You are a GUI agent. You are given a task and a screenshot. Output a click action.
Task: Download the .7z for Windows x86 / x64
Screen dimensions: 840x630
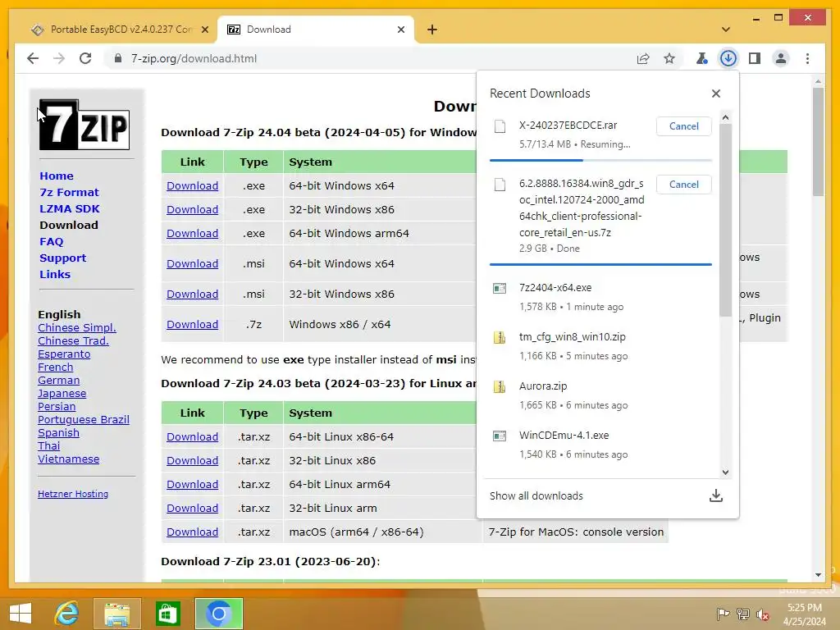(192, 325)
